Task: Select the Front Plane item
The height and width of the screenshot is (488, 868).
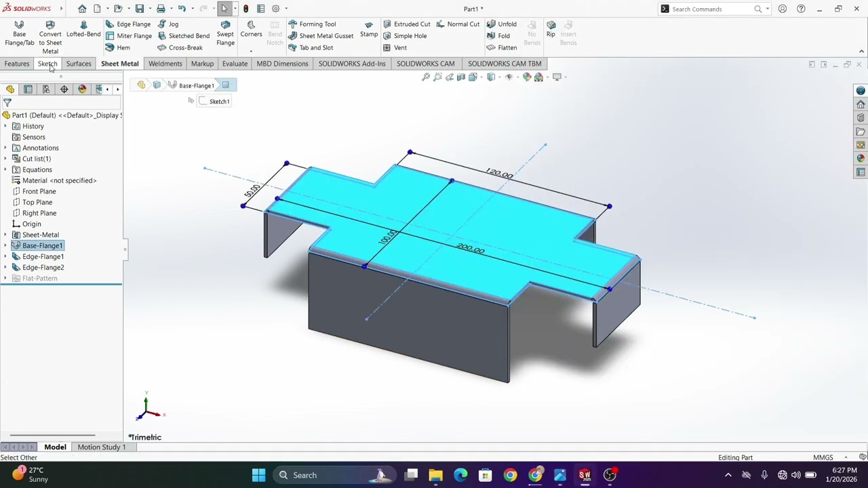Action: pos(39,191)
